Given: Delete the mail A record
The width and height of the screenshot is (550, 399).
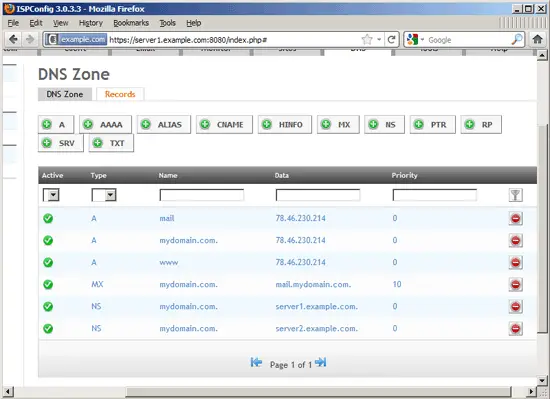Looking at the screenshot, I should click(515, 218).
